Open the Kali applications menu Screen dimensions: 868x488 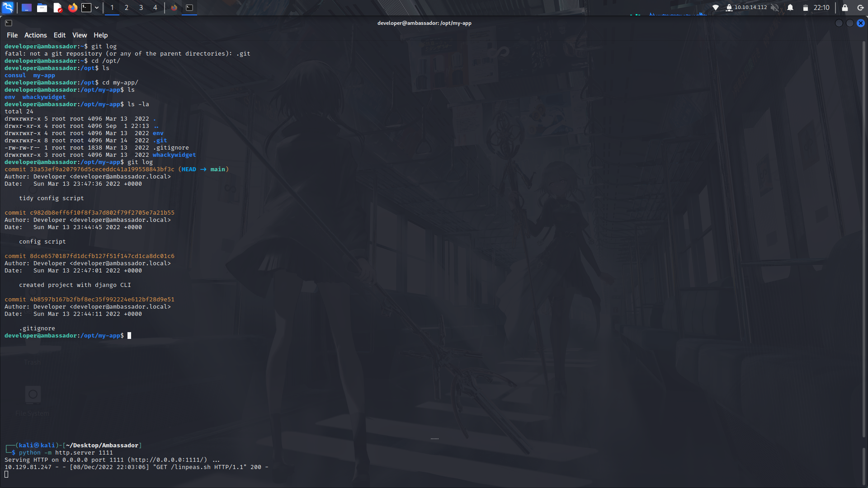[7, 8]
